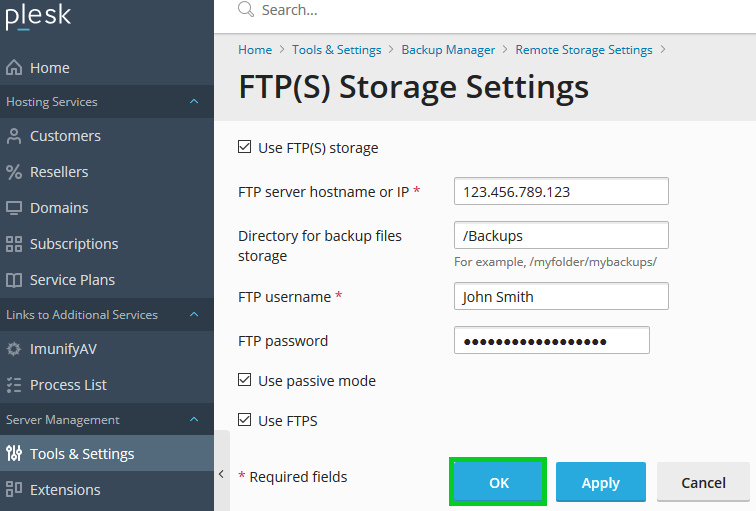Click the ImunifyAV gear icon
This screenshot has height=511, width=756.
14,349
